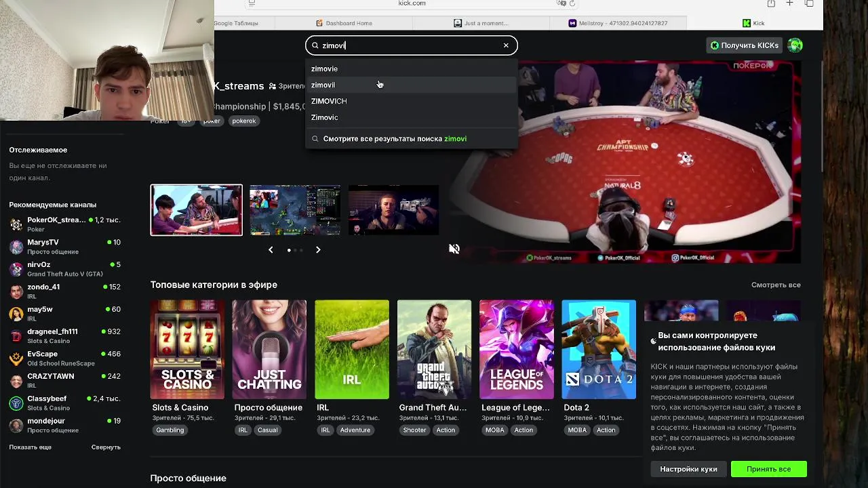Go to previous featured stream with left arrow
Screen dimensions: 868x488
pos(271,249)
